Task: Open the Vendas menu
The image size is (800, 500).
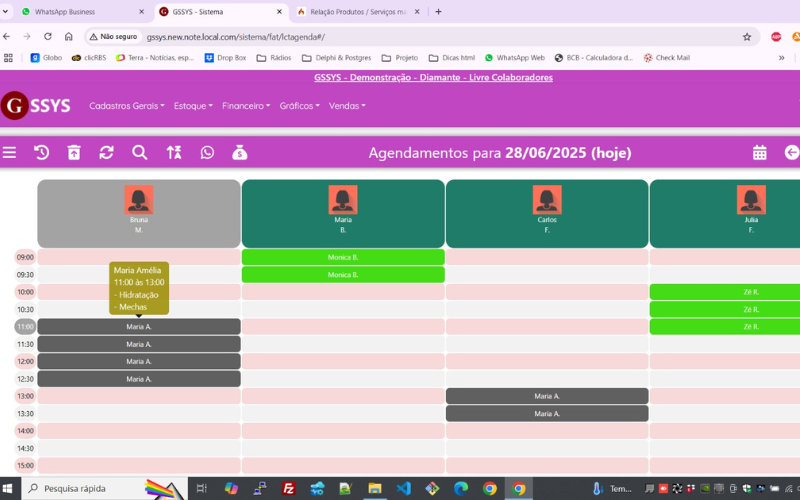Action: [x=347, y=106]
